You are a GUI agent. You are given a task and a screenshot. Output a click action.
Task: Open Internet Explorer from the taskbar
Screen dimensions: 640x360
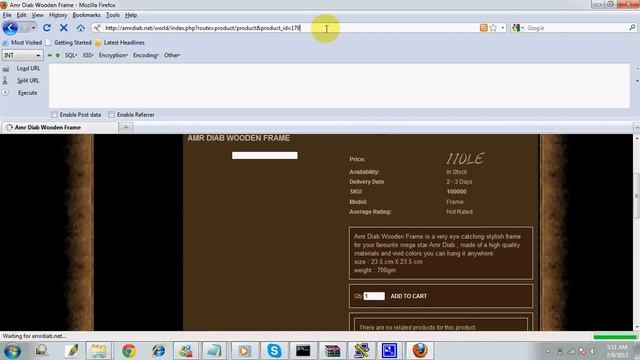tap(158, 351)
